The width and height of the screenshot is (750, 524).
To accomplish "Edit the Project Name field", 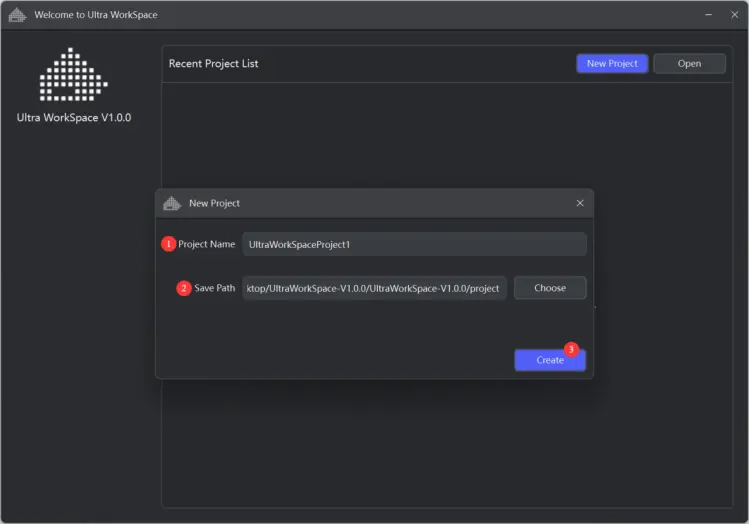I will coord(414,244).
